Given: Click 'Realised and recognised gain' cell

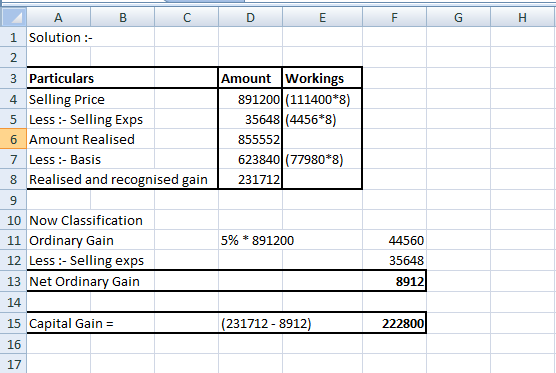Looking at the screenshot, I should (x=122, y=179).
